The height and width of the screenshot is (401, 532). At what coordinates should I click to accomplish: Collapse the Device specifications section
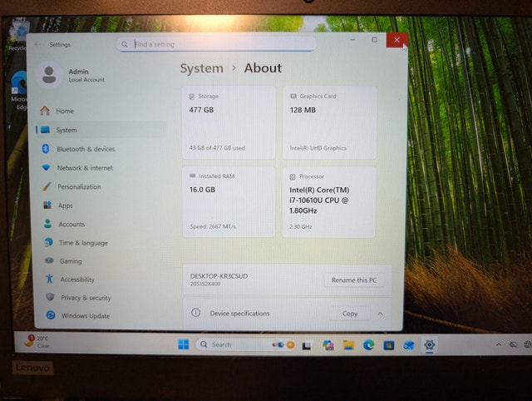pos(380,314)
